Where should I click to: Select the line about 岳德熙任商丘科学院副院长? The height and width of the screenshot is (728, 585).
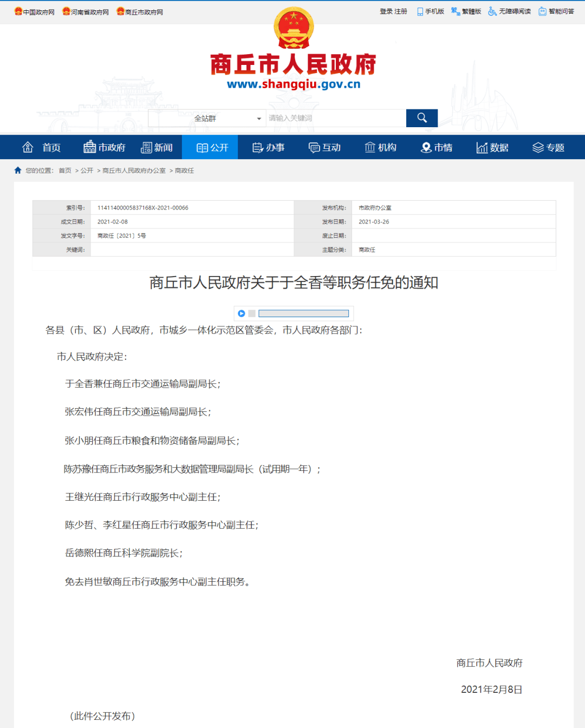tap(123, 553)
